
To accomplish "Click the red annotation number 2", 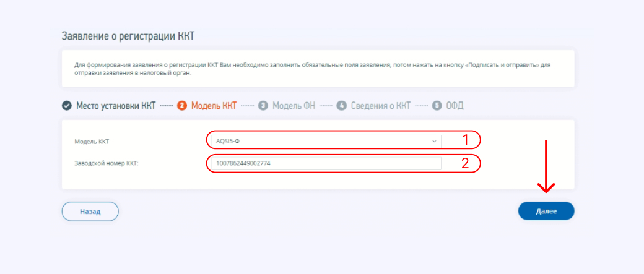I will click(x=466, y=163).
